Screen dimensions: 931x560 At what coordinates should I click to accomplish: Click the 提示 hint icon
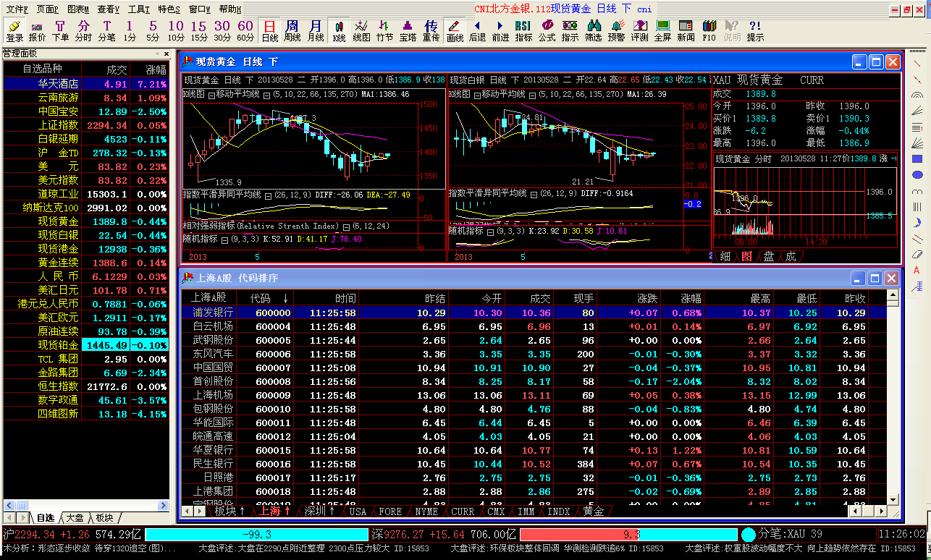click(755, 30)
